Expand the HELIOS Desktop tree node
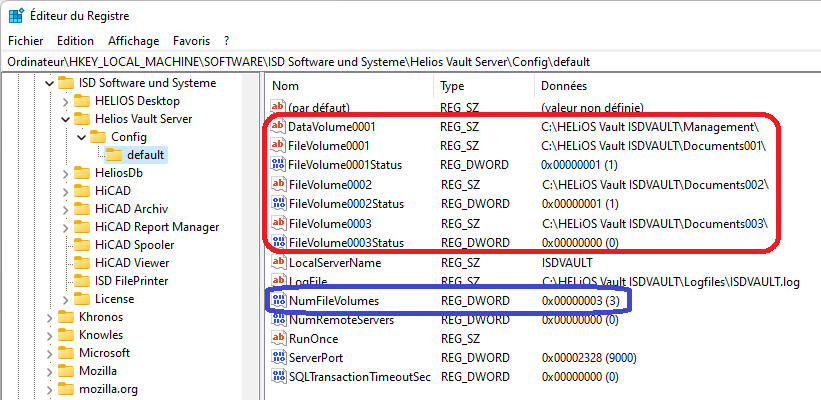The image size is (821, 400). coord(65,101)
